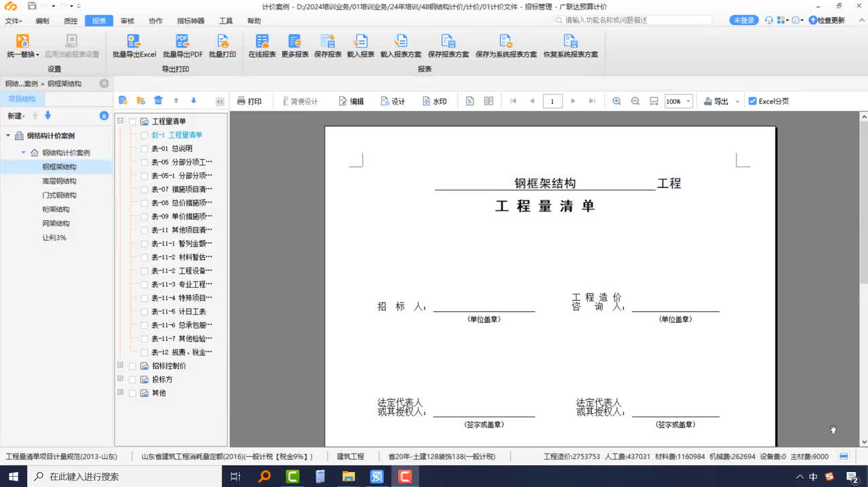
Task: Check the 表-11-5 计日工表 checkbox
Action: click(144, 311)
